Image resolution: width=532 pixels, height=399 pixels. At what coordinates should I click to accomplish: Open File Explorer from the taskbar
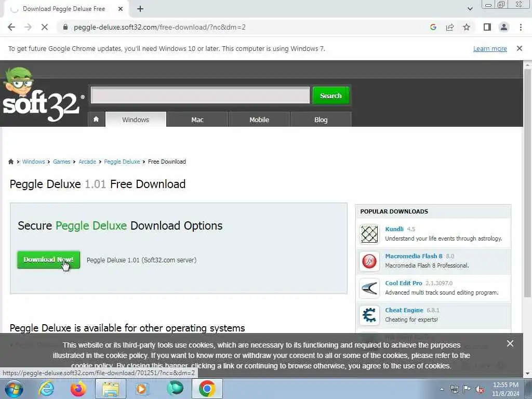(x=111, y=389)
